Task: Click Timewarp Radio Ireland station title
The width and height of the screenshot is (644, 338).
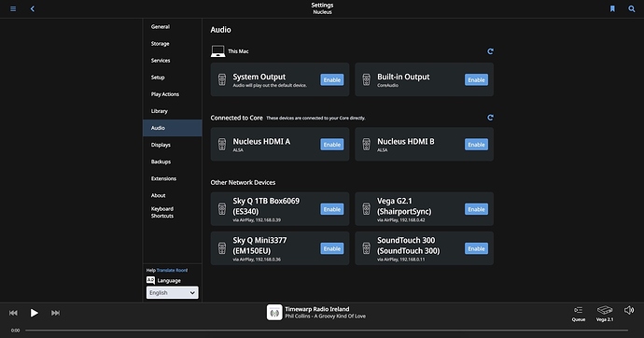Action: pos(317,309)
